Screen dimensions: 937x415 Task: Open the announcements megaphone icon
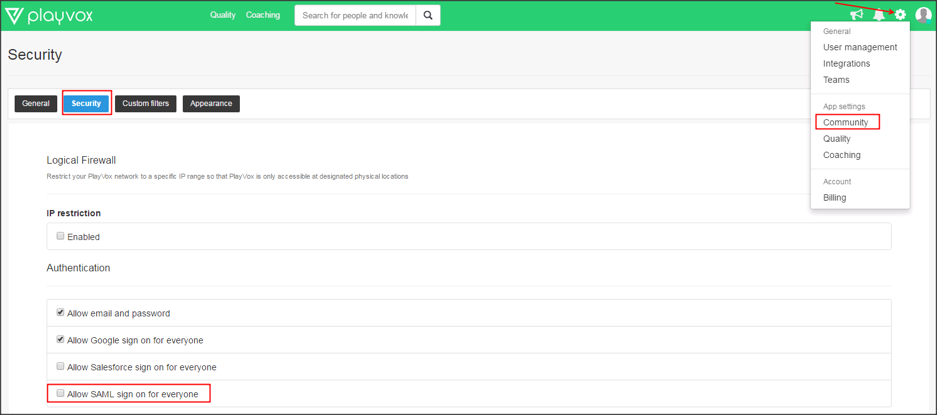[856, 15]
